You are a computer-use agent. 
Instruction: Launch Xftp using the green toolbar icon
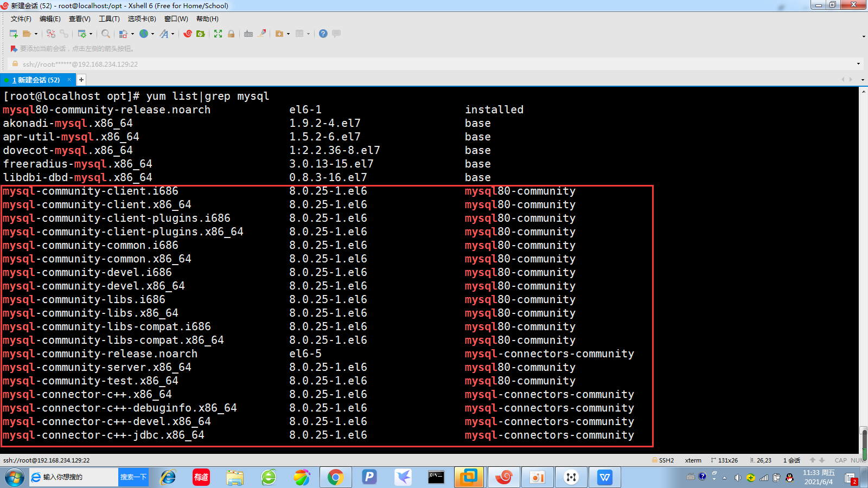tap(200, 33)
